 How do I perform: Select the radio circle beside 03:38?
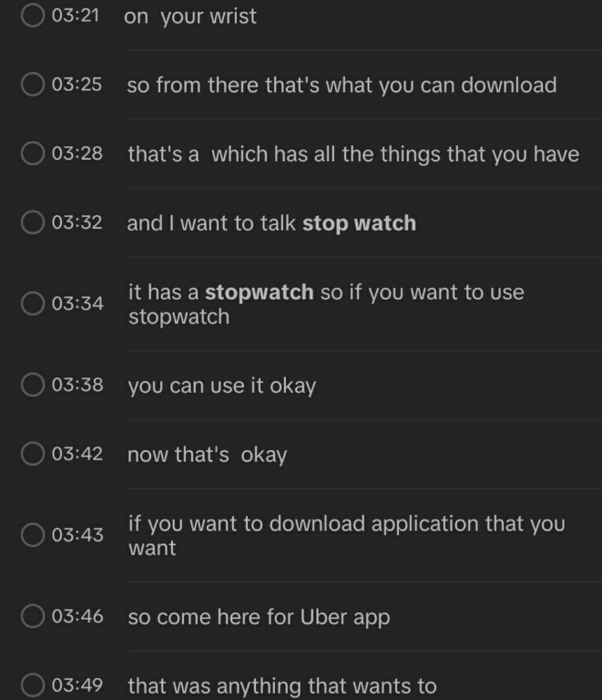coord(33,385)
